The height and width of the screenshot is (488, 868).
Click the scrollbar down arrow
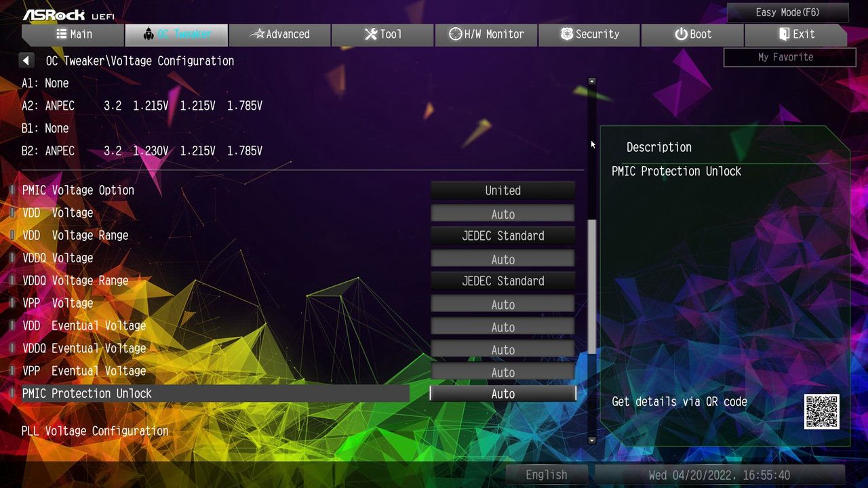(x=592, y=441)
